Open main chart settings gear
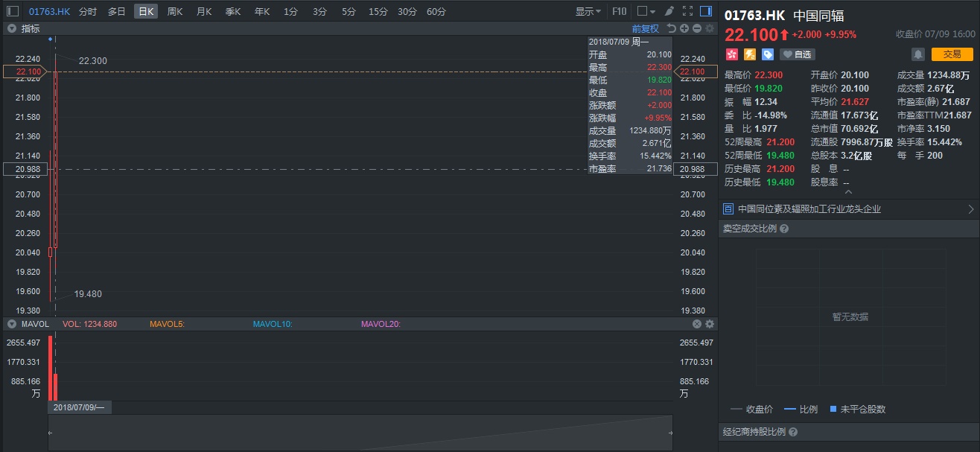 [x=710, y=29]
